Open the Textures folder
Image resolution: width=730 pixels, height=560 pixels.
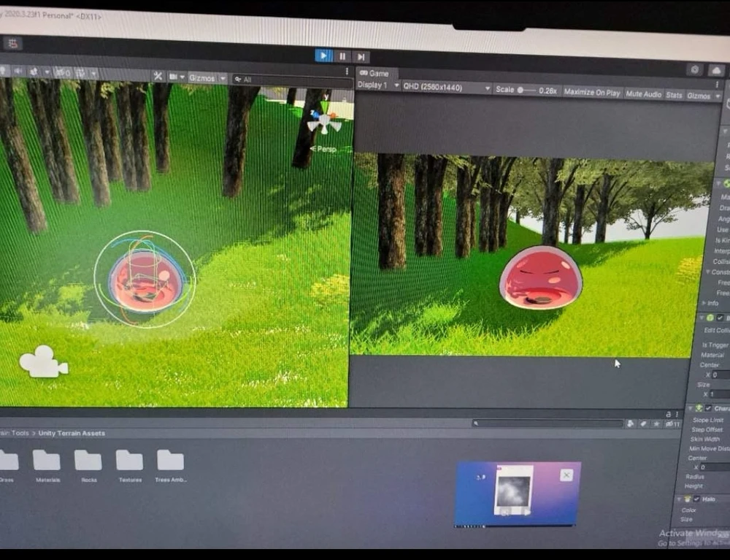click(x=129, y=461)
